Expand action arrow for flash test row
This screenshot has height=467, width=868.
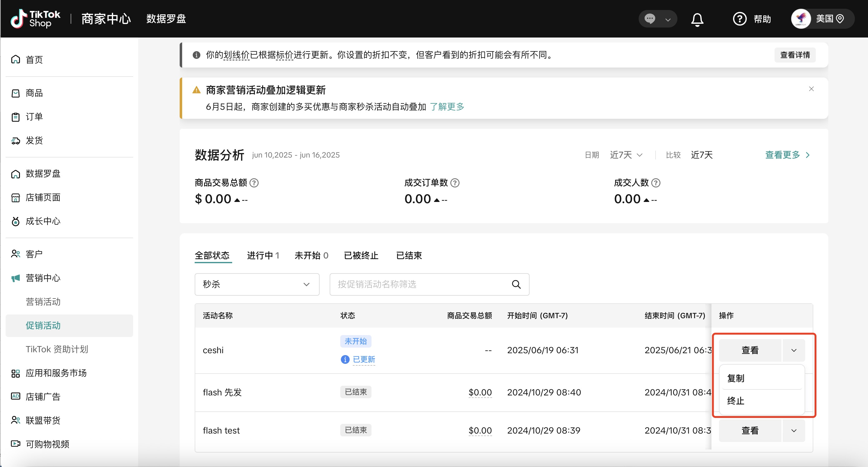(794, 431)
